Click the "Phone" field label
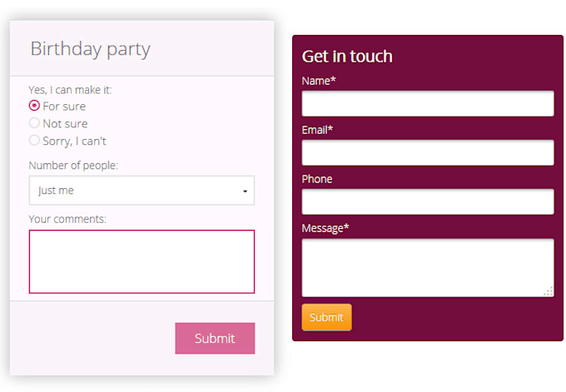The width and height of the screenshot is (566, 392). [317, 179]
